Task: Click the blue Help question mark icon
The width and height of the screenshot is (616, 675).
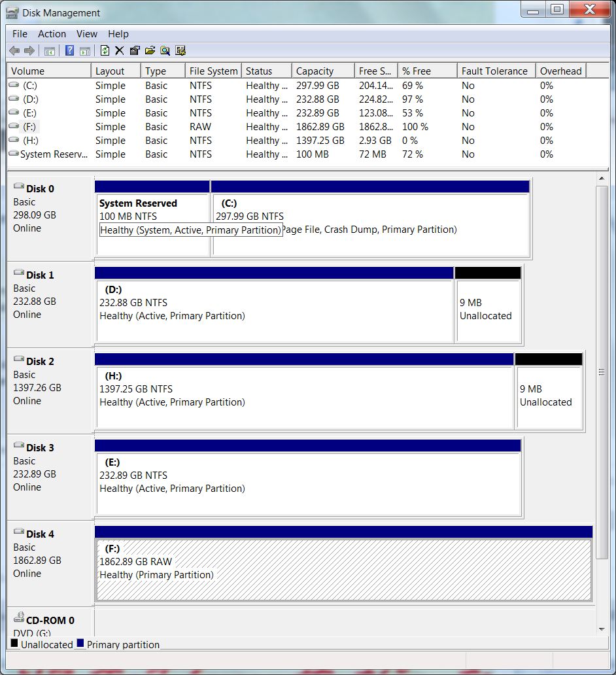Action: coord(69,50)
